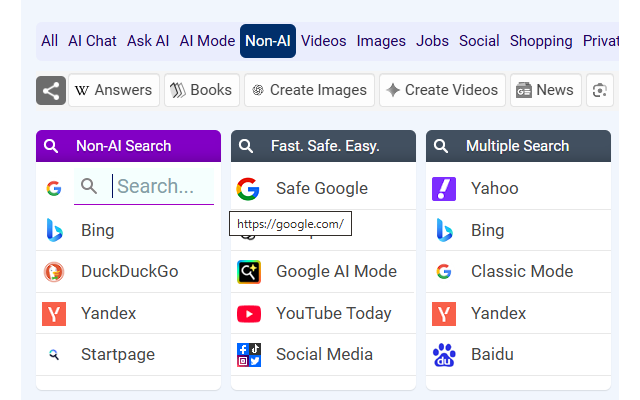Click the Startpage magnifier icon
The height and width of the screenshot is (400, 640).
54,355
